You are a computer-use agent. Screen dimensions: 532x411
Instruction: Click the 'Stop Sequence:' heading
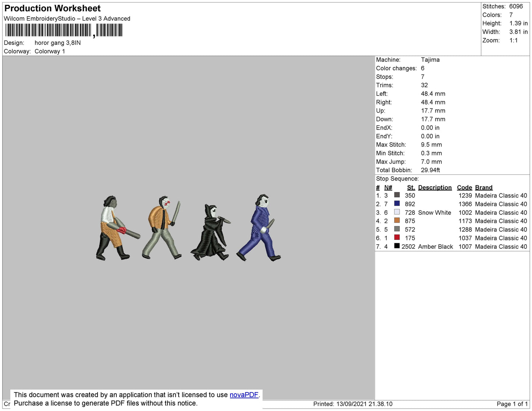click(397, 178)
